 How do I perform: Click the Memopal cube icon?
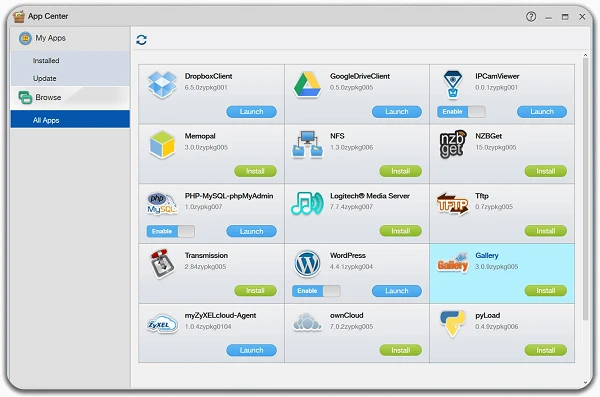tap(162, 144)
